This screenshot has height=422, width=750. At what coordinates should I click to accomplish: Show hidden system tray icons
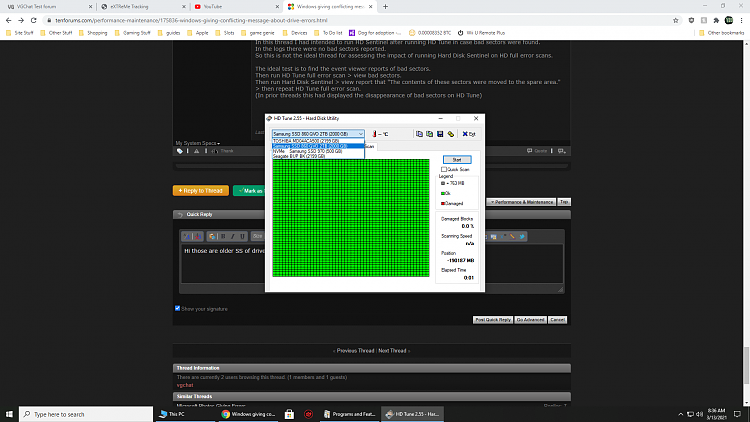tap(681, 414)
